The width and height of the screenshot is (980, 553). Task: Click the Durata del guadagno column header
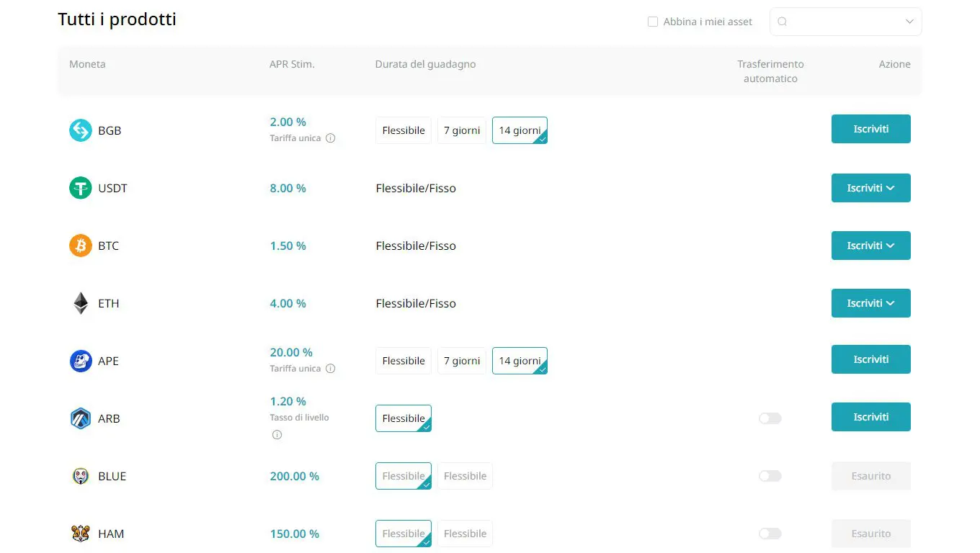[x=425, y=64]
